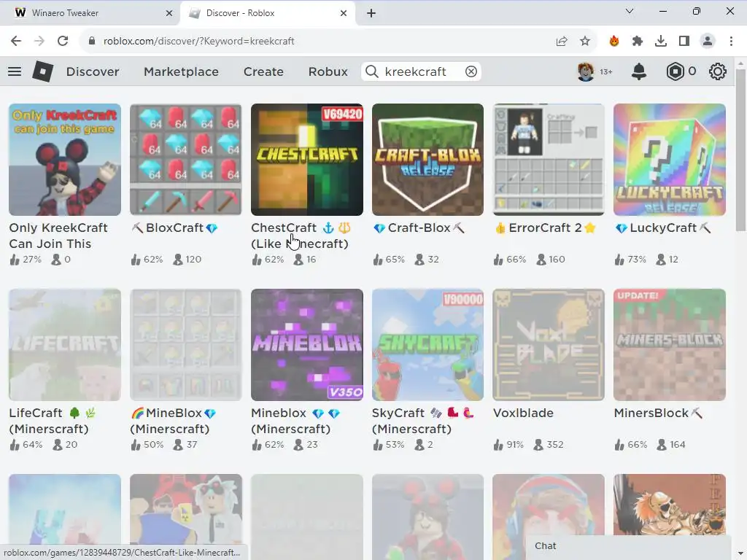Click the 13+ age label
The image size is (747, 560).
[x=606, y=72]
